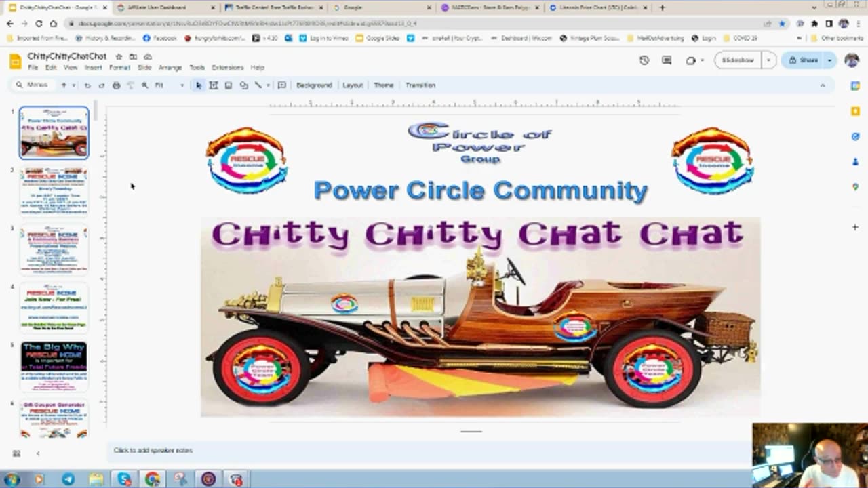Open the grid view icon

coord(16,453)
